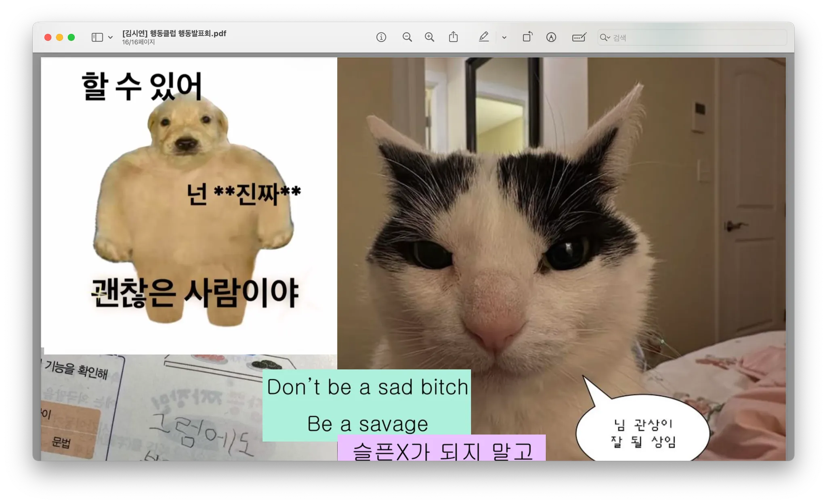Open the highlight color dropdown arrow
The width and height of the screenshot is (827, 504).
pyautogui.click(x=504, y=38)
